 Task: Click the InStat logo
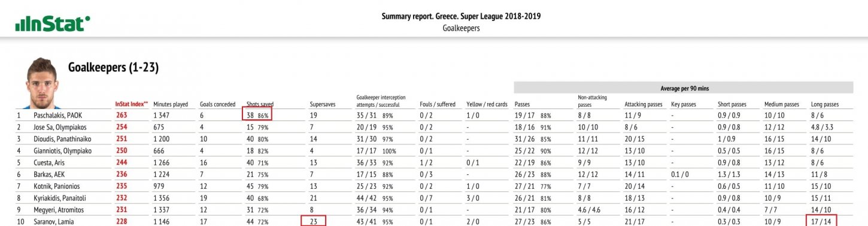(x=53, y=24)
